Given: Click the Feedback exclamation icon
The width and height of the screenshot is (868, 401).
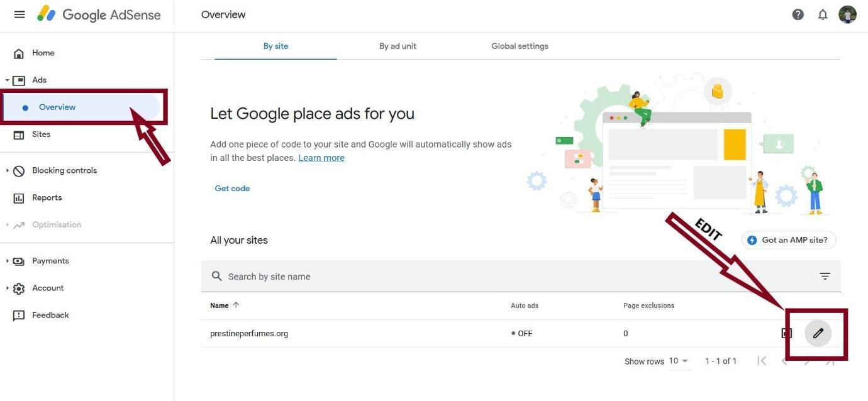Looking at the screenshot, I should (19, 316).
